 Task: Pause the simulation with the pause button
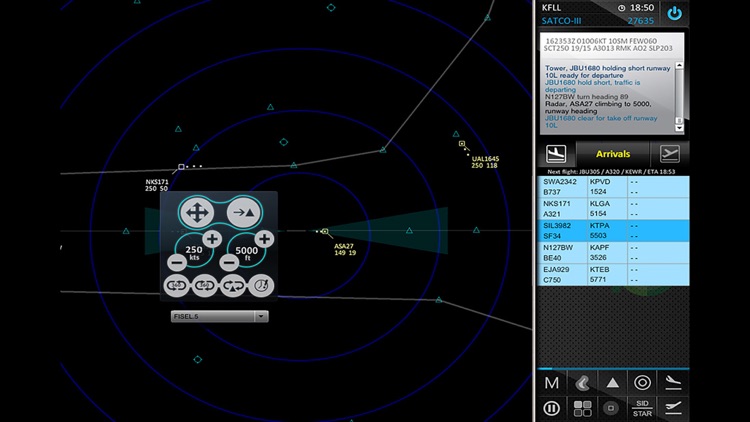click(551, 409)
